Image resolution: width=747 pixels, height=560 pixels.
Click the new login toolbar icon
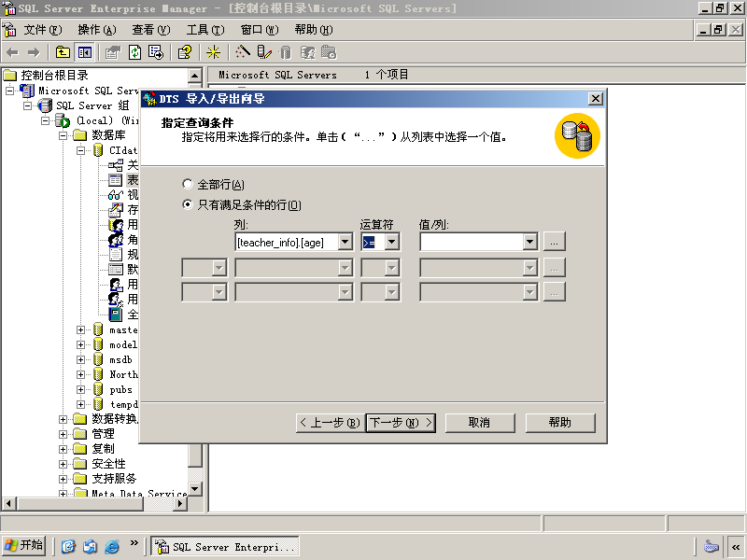point(307,52)
